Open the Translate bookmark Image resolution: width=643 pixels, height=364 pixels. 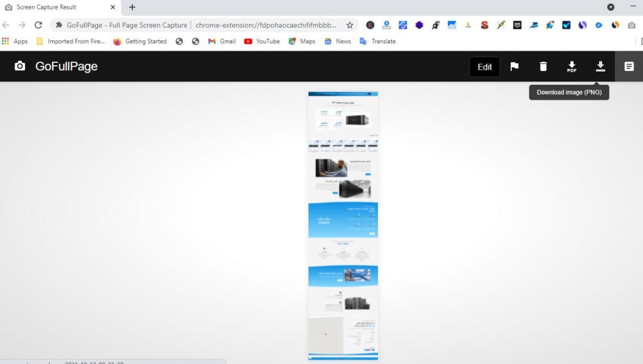click(x=377, y=41)
